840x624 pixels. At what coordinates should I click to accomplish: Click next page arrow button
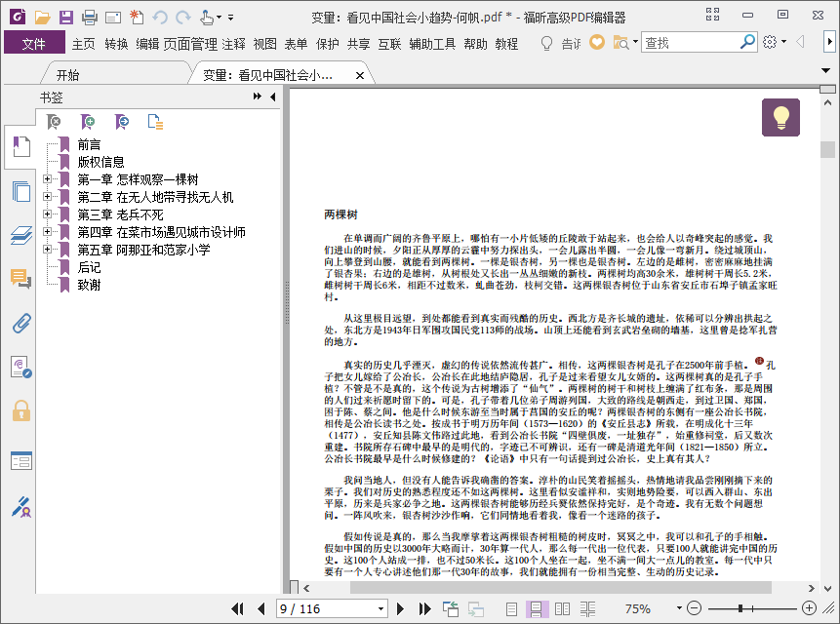pos(400,608)
